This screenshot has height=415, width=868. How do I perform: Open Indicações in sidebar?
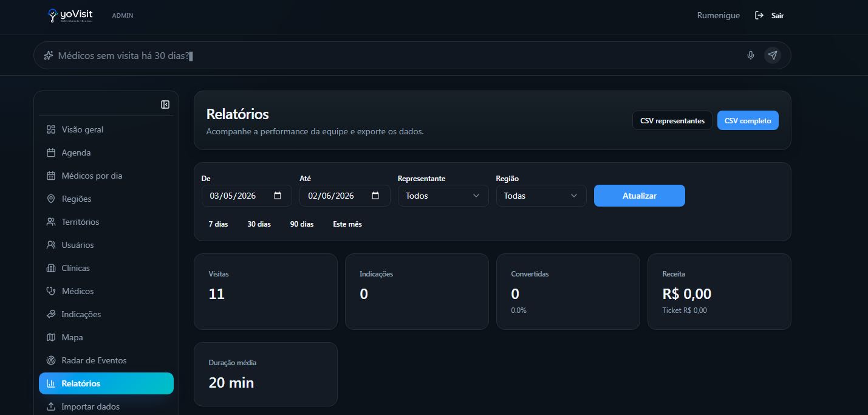[106, 314]
